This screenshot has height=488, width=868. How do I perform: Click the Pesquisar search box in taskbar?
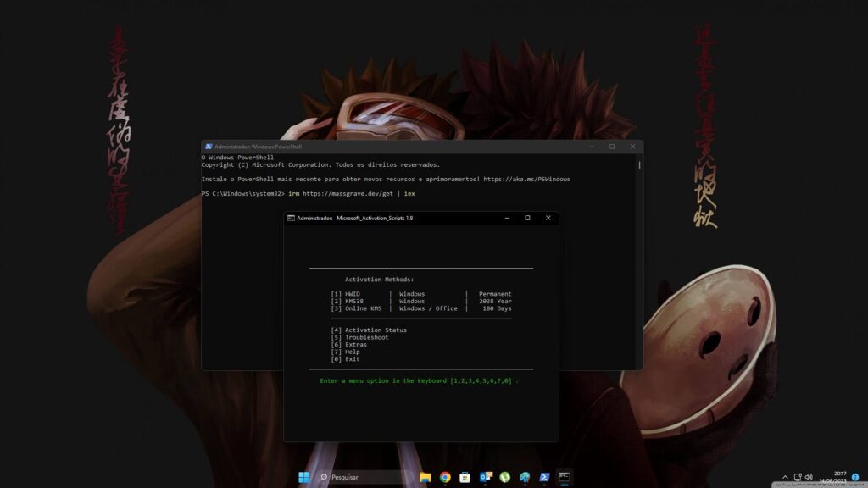pyautogui.click(x=365, y=477)
